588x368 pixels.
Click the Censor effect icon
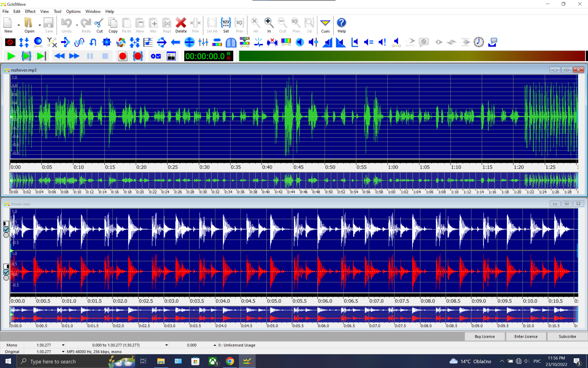pos(10,42)
